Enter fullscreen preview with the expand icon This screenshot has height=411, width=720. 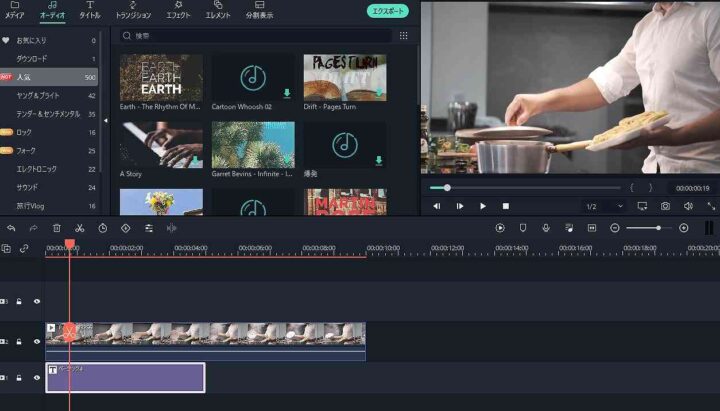click(x=711, y=206)
